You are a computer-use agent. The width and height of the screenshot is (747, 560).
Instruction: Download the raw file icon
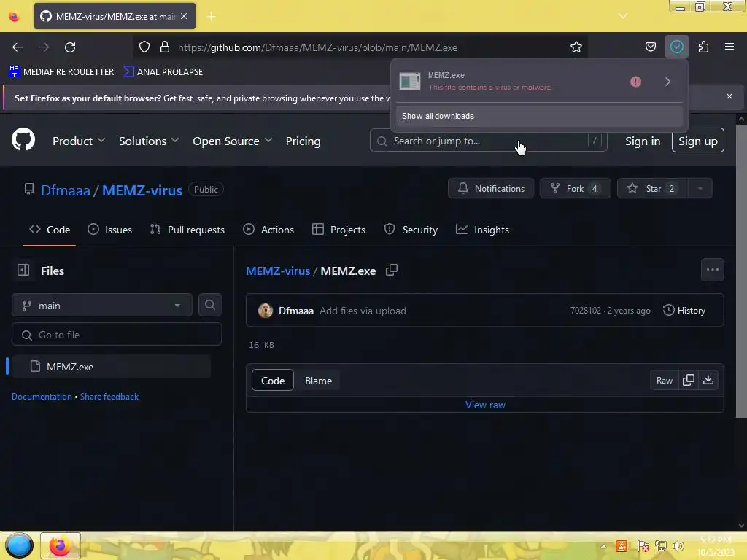[x=708, y=380]
